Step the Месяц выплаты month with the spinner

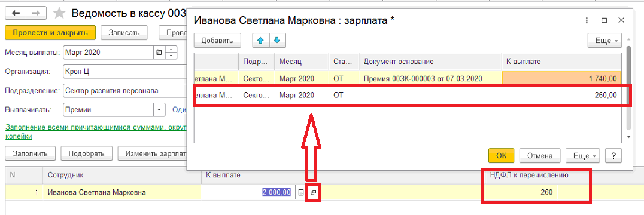(x=171, y=53)
